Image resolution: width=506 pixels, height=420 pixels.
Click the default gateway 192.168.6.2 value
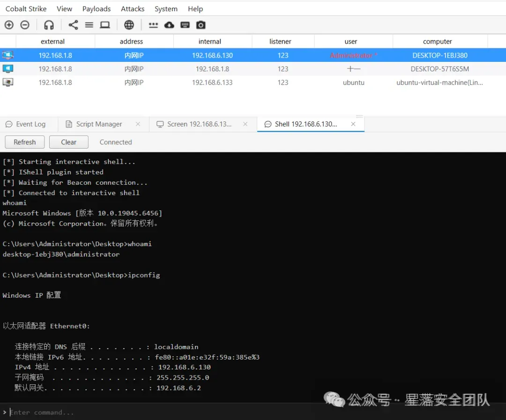(x=179, y=388)
